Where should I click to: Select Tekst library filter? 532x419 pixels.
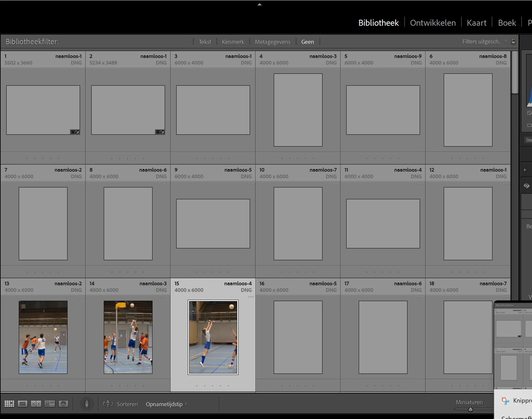[205, 42]
